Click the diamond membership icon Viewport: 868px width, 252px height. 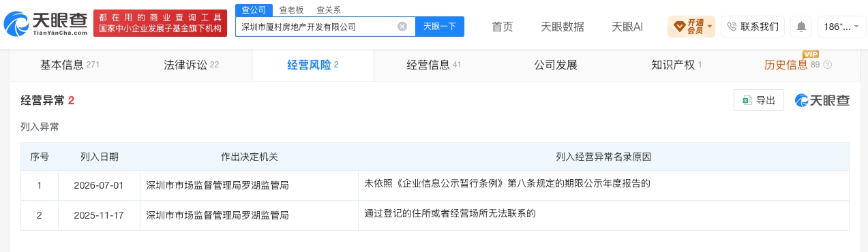click(x=680, y=27)
